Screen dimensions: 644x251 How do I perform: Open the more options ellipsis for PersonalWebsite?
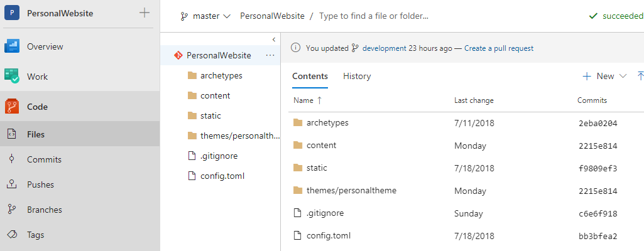(x=270, y=55)
